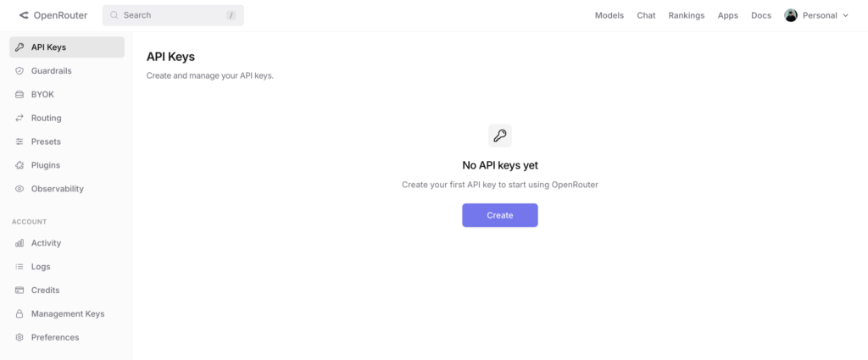This screenshot has width=868, height=360.
Task: Click the eye icon beside Observability
Action: tap(19, 189)
